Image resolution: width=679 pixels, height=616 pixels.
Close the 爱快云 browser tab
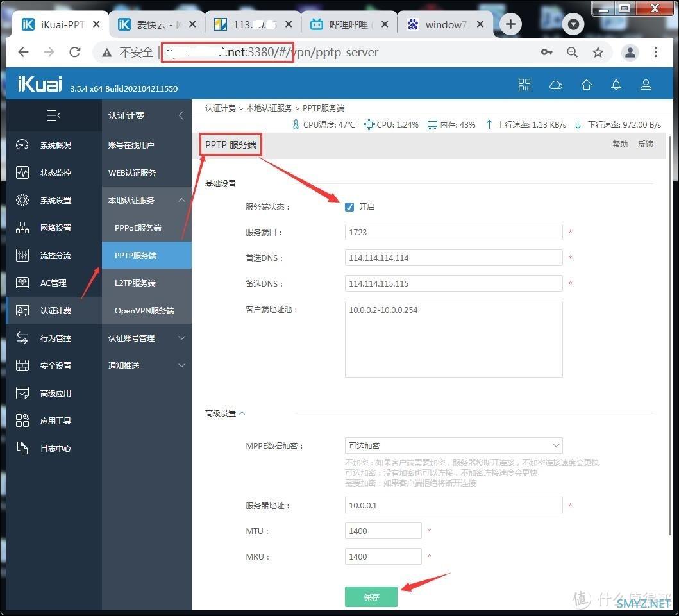(193, 24)
